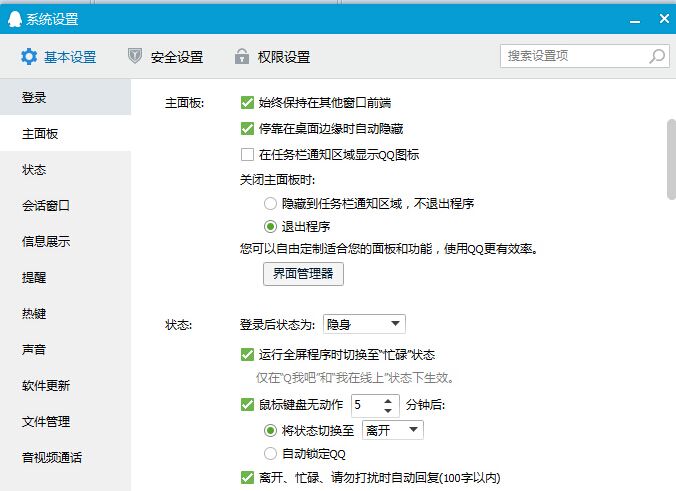
Task: Go to 热键 in sidebar
Action: tap(66, 313)
